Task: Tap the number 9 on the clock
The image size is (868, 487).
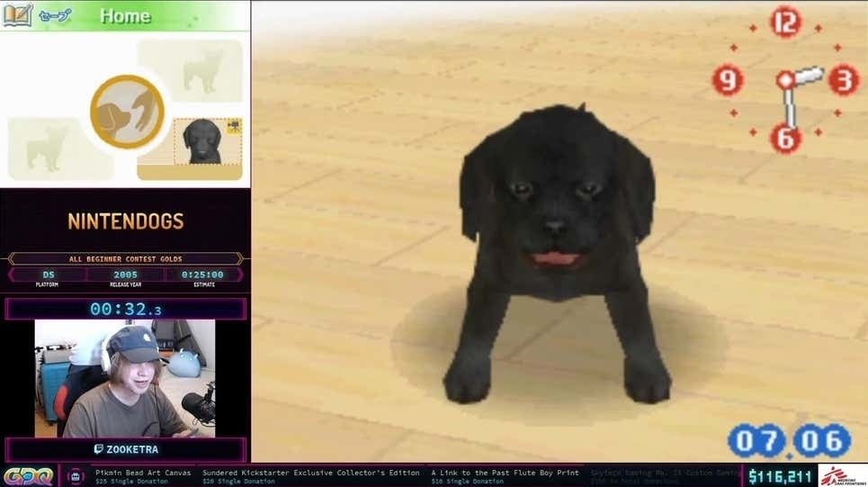Action: click(x=728, y=80)
